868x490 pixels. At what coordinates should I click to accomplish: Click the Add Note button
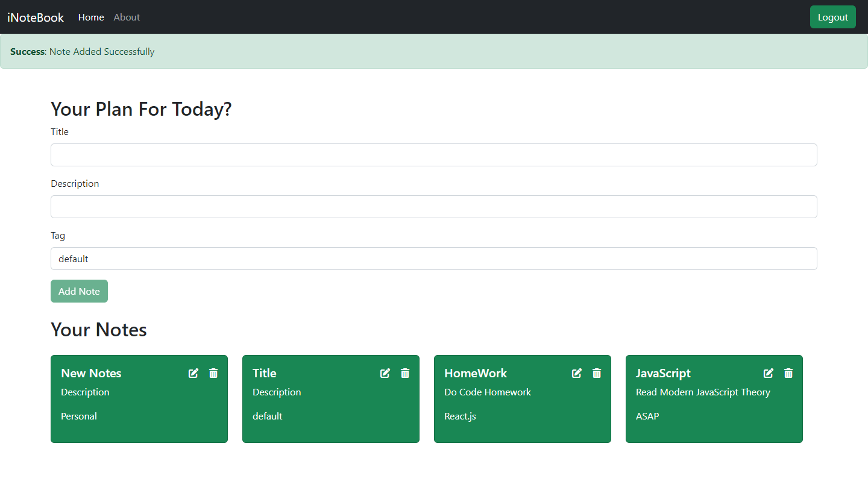tap(79, 291)
